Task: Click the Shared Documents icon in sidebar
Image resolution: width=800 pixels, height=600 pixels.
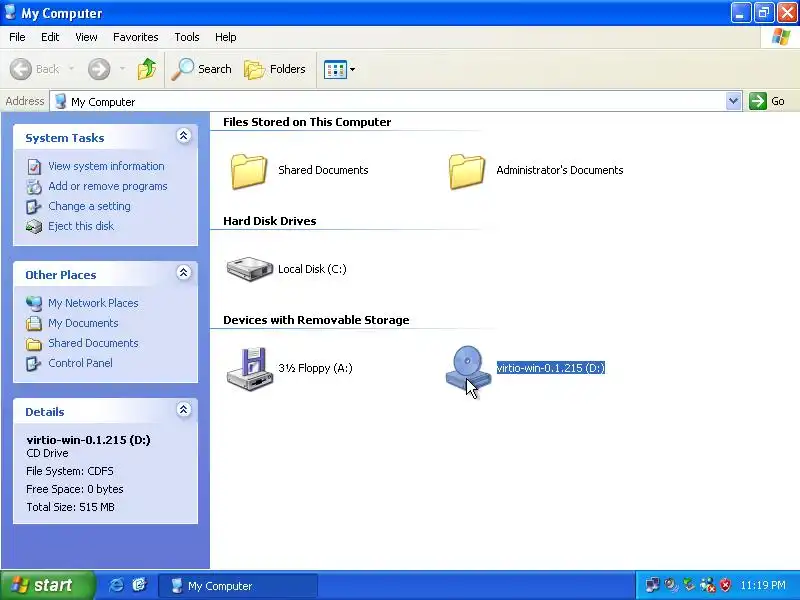Action: [x=34, y=343]
